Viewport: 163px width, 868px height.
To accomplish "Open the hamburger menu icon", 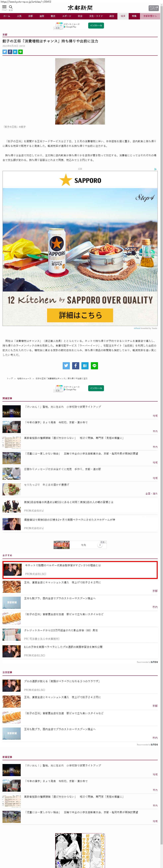I will point(4,7).
